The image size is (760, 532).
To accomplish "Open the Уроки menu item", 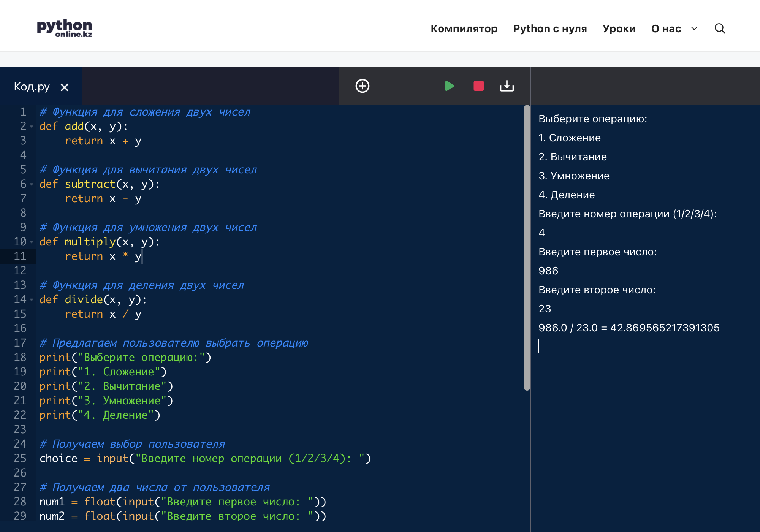I will point(619,28).
